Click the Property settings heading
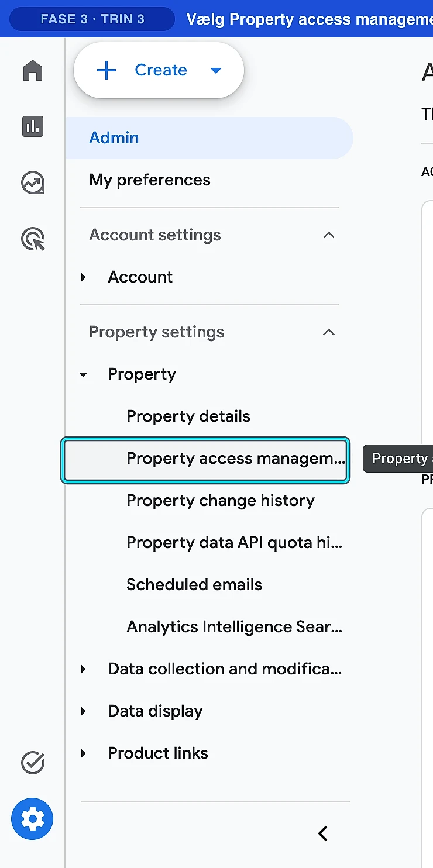This screenshot has height=868, width=433. click(157, 332)
